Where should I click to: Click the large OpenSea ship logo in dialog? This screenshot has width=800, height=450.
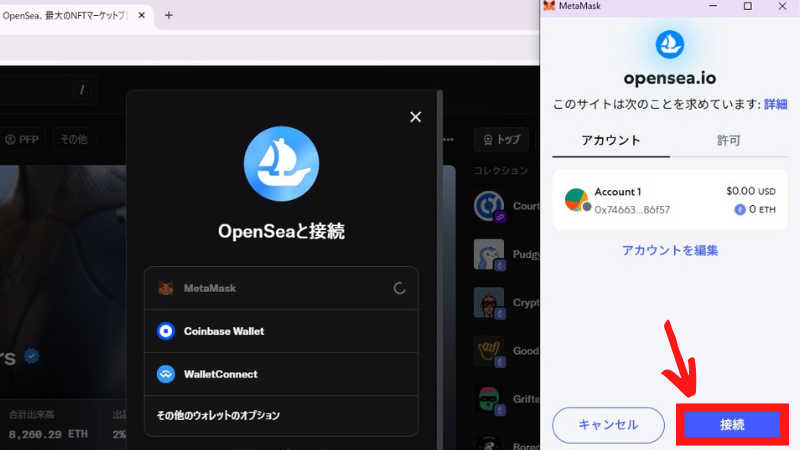281,164
